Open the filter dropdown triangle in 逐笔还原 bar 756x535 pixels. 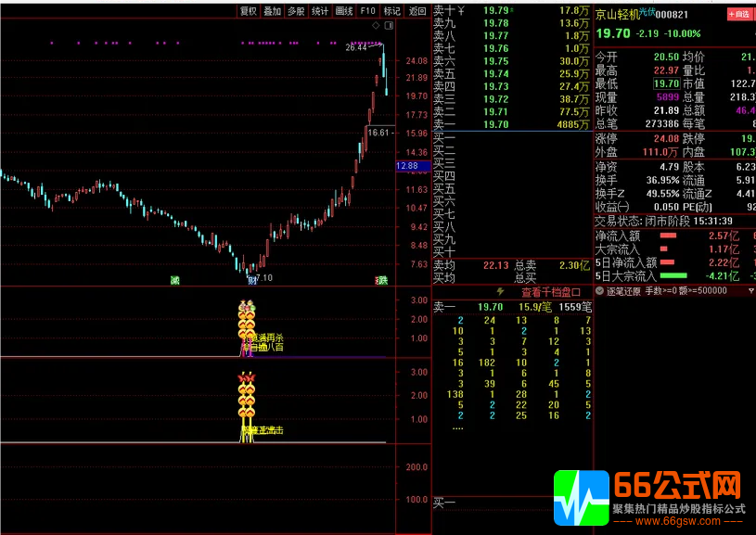point(748,291)
